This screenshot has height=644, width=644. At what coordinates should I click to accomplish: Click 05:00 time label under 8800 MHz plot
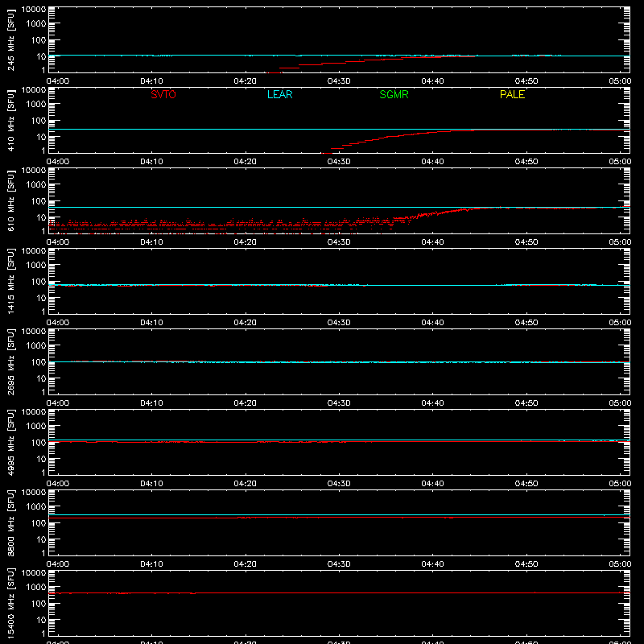[620, 564]
